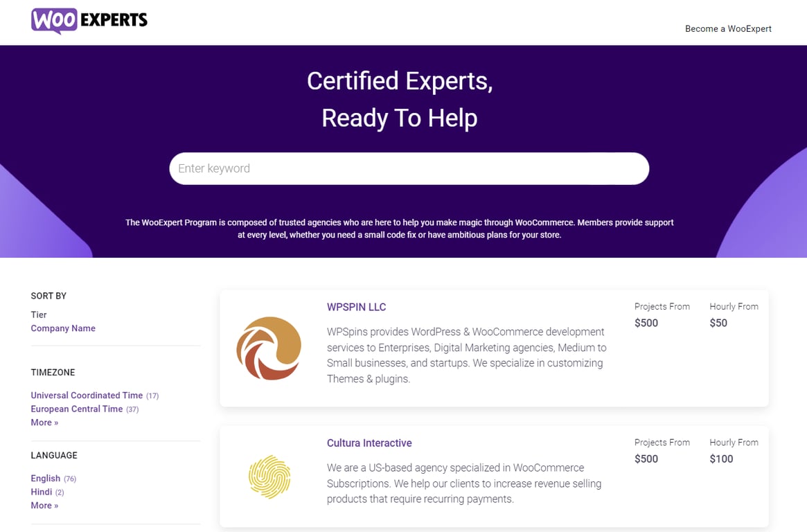Expand More timezones list
This screenshot has height=532, width=807.
pyautogui.click(x=44, y=422)
